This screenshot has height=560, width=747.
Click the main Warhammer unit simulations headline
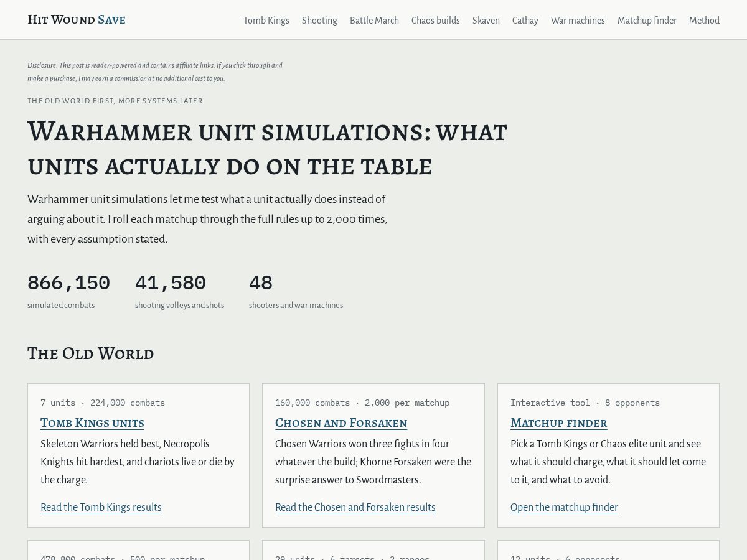(267, 149)
